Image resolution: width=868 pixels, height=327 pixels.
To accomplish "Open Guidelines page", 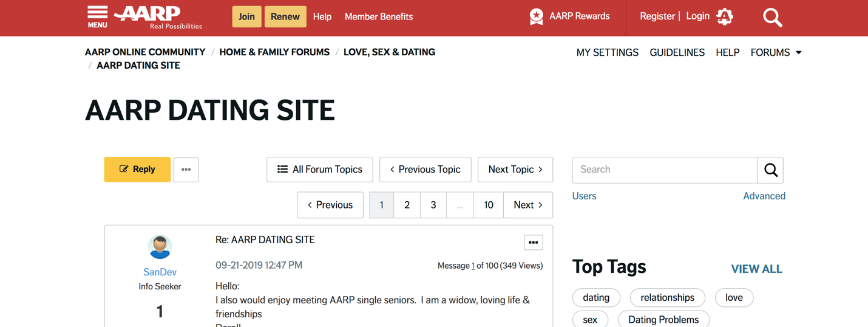I will (677, 53).
